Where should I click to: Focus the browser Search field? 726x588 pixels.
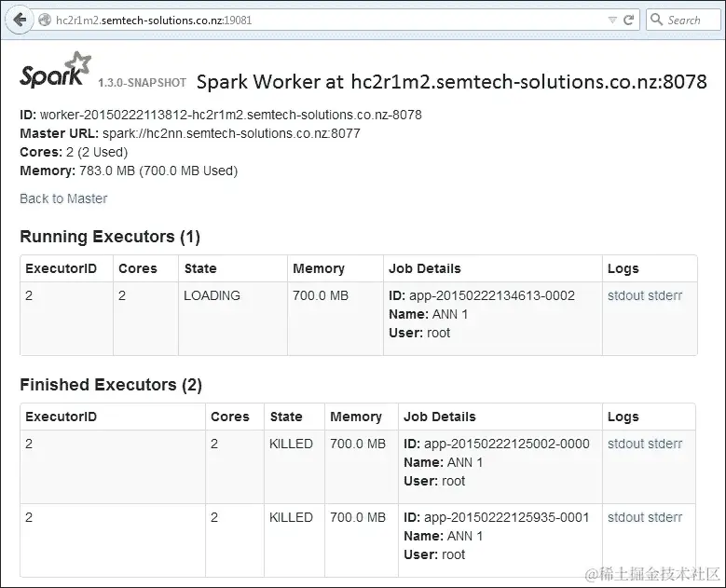click(683, 20)
